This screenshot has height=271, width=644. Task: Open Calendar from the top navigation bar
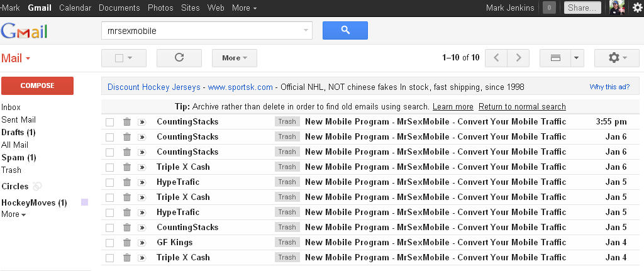point(75,8)
